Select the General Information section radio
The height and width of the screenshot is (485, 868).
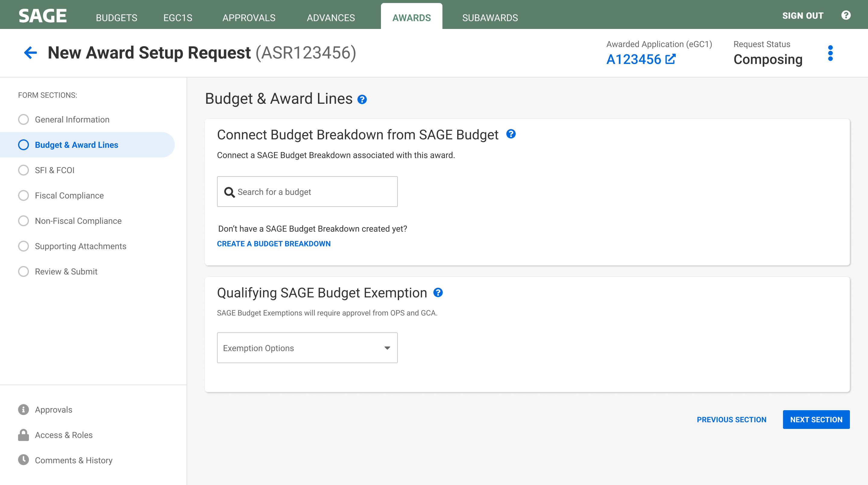pos(24,119)
